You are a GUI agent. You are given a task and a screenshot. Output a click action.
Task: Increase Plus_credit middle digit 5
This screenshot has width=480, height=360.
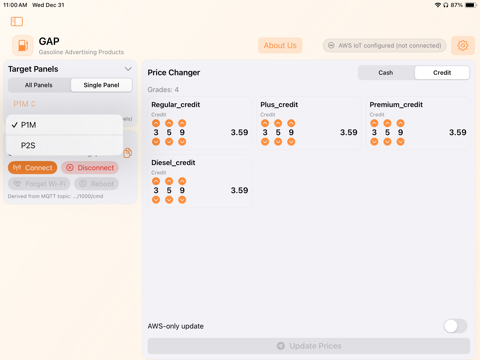tap(278, 123)
